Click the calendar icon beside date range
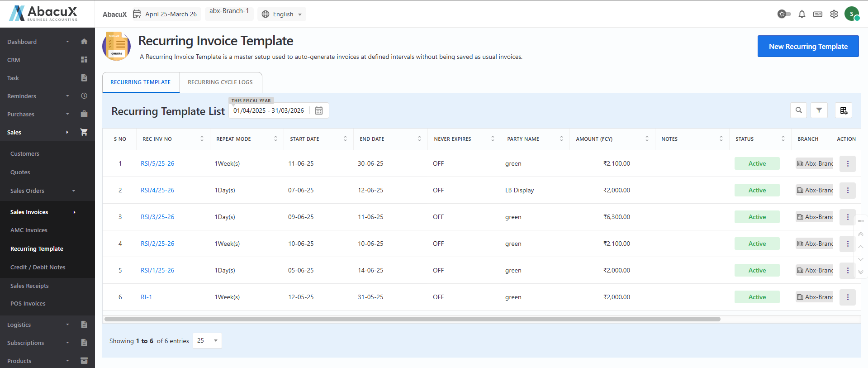The height and width of the screenshot is (368, 868). coord(319,110)
